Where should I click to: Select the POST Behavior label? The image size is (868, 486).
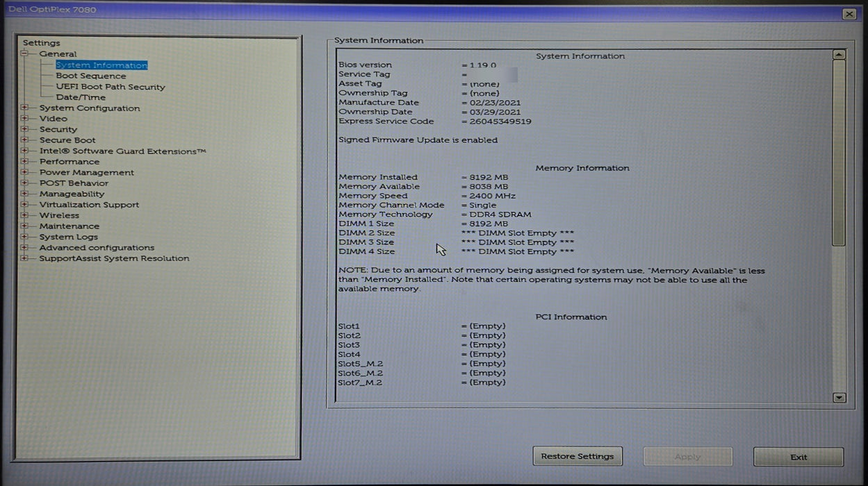click(74, 183)
